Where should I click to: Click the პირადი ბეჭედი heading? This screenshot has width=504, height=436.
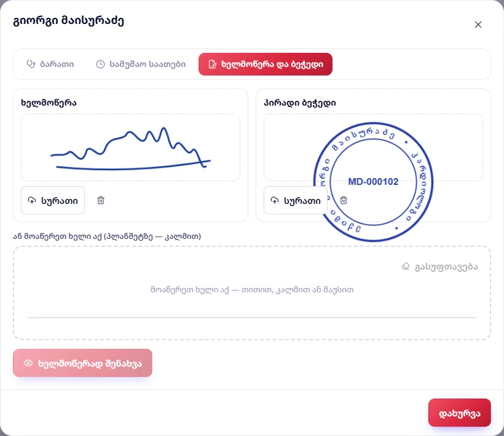[300, 103]
